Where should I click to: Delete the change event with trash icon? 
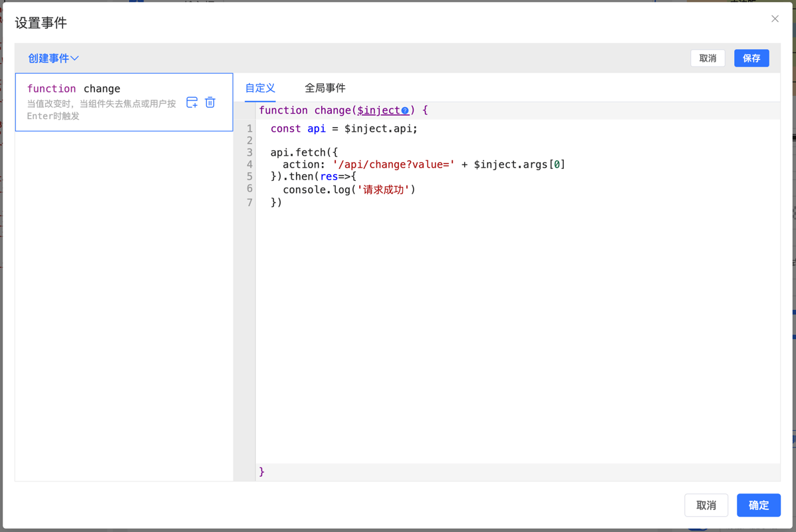point(210,102)
